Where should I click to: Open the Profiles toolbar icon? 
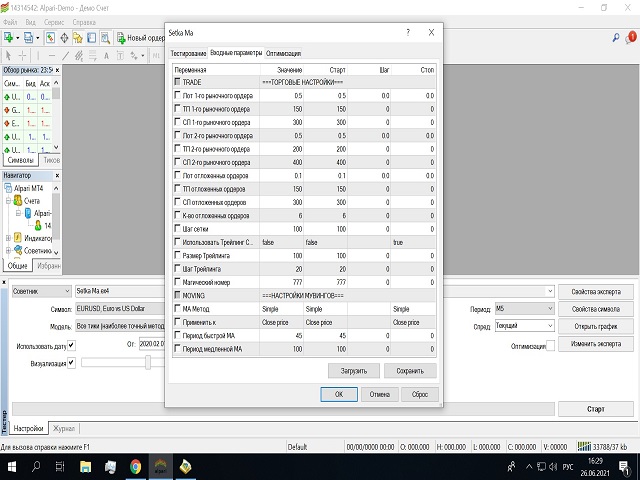pos(29,38)
